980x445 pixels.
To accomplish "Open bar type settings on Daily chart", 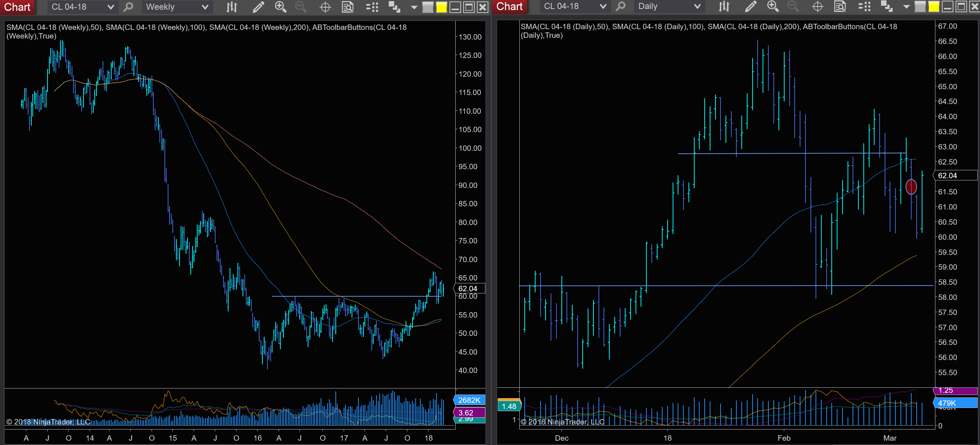I will 724,6.
